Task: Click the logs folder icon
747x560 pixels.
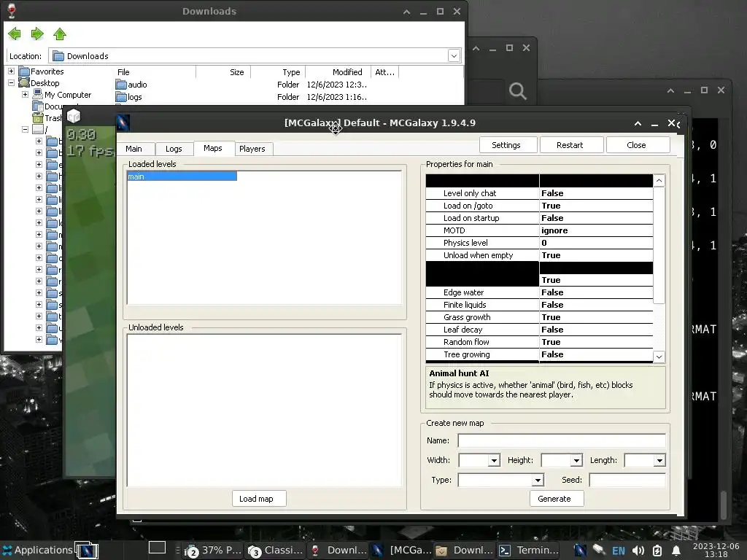Action: tap(121, 97)
